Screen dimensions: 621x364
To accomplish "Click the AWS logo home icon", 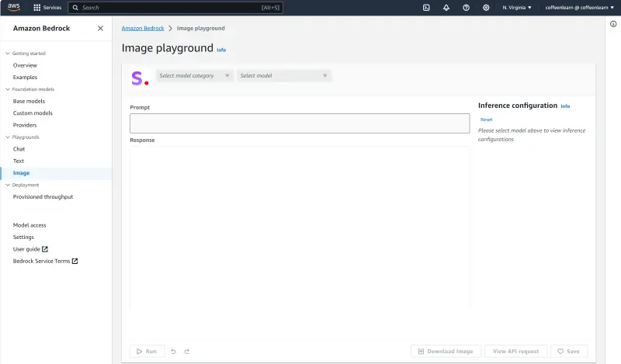I will [13, 7].
